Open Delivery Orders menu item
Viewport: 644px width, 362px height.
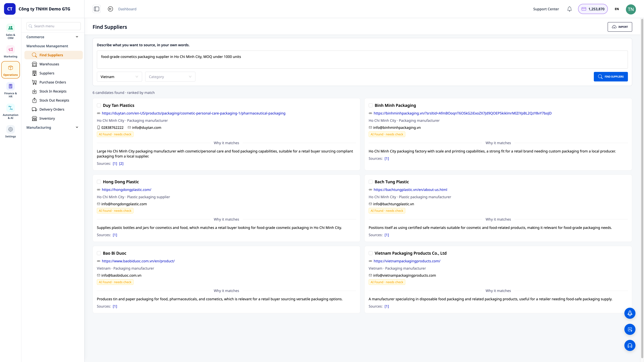click(x=53, y=109)
